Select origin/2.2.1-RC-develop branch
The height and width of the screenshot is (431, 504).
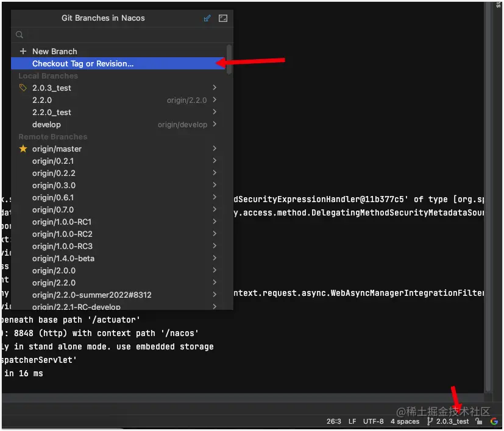(x=118, y=306)
